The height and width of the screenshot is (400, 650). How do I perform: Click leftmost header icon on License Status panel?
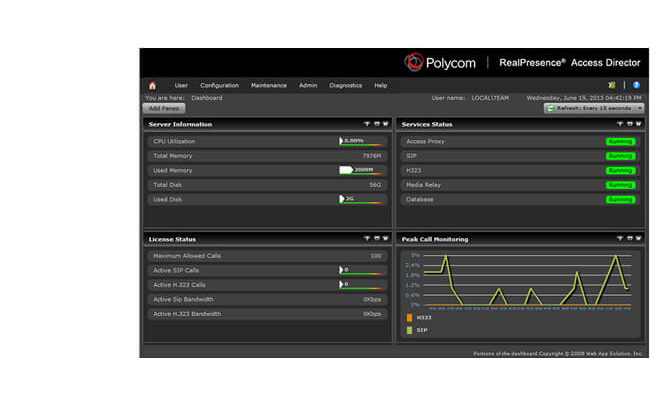[367, 238]
